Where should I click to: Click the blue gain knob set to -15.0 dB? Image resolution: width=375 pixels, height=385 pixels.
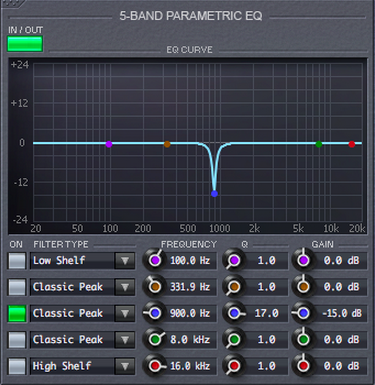tap(303, 313)
